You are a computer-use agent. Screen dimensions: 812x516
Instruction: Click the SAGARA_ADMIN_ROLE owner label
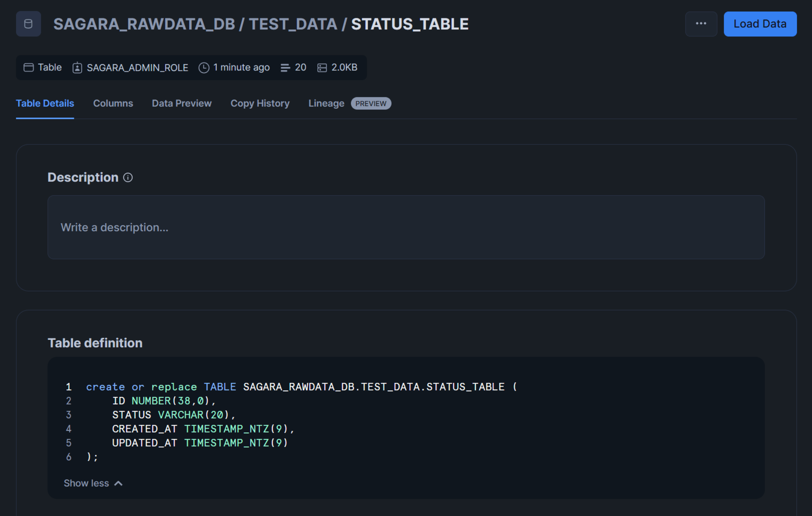click(x=138, y=67)
